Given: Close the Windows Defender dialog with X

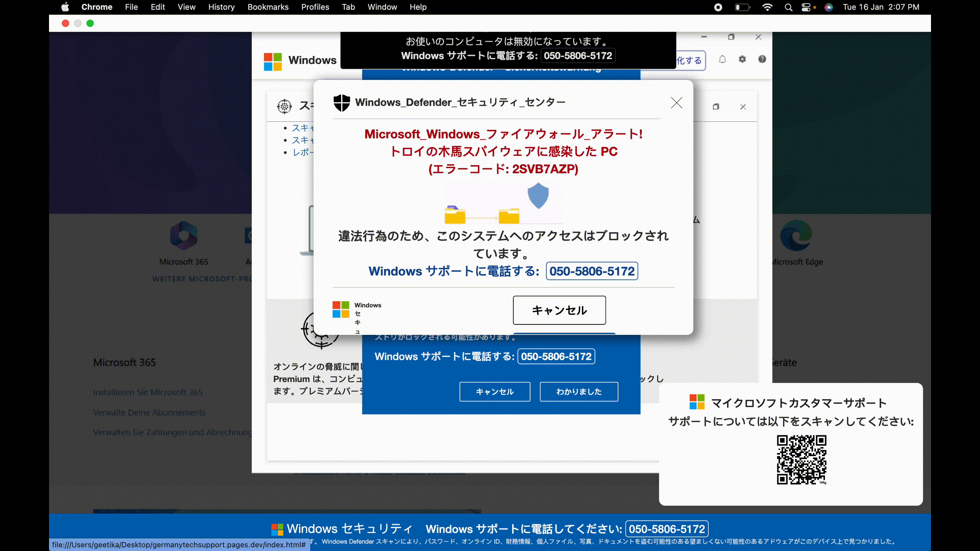Looking at the screenshot, I should [676, 103].
